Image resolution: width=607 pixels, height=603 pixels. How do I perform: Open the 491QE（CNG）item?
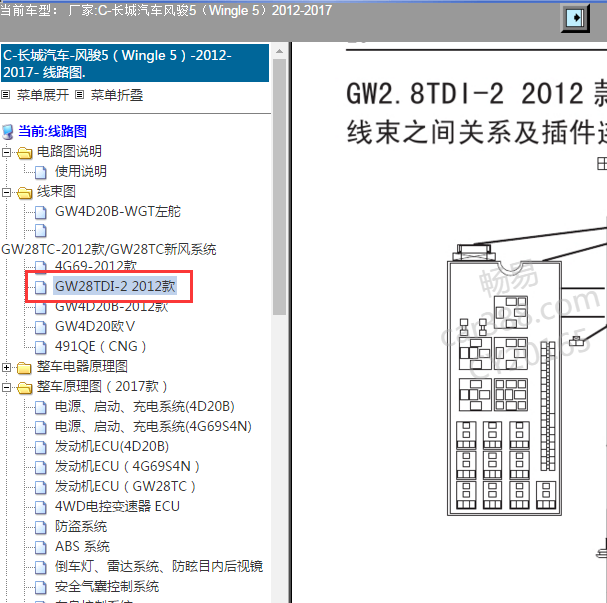pos(100,346)
